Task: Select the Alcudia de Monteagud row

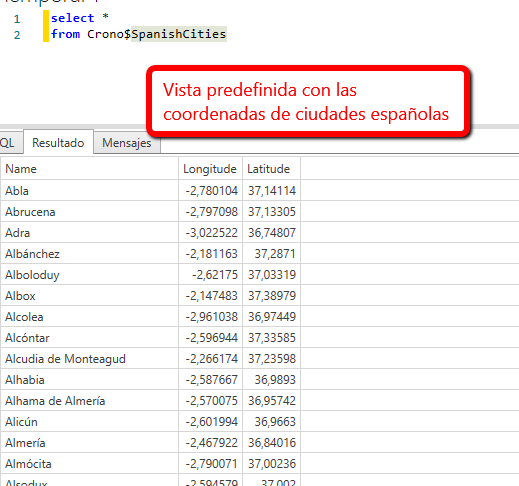Action: tap(151, 359)
